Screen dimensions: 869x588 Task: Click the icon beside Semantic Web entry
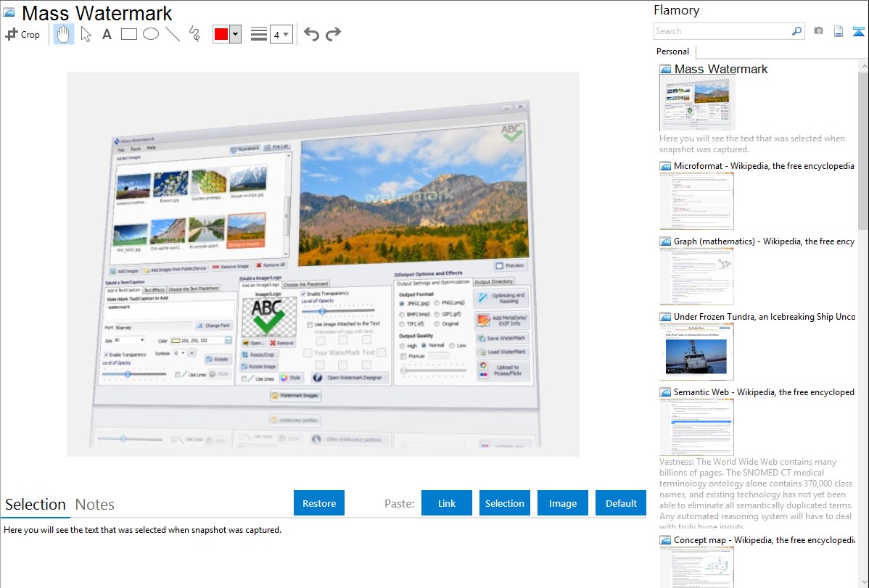coord(665,392)
